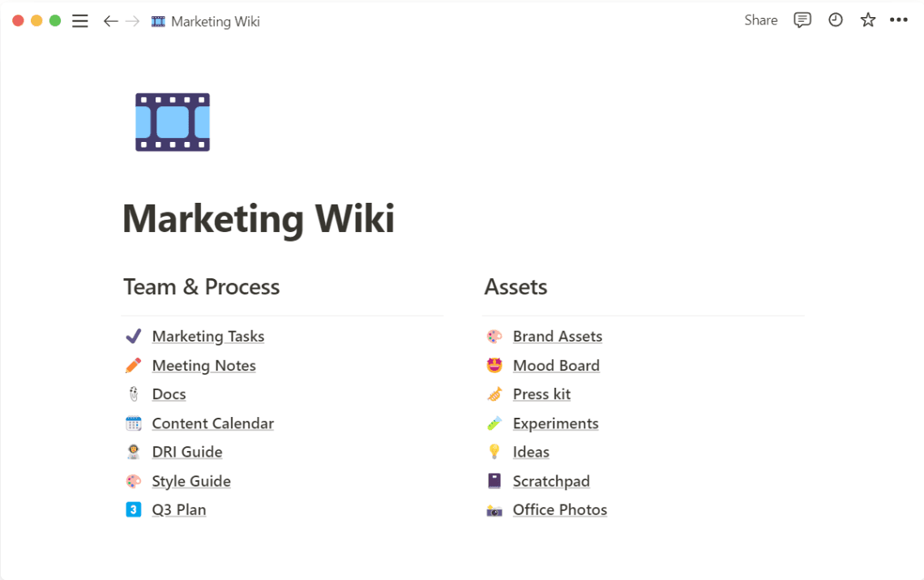Click the checkmark icon beside Marketing Tasks
This screenshot has height=580, width=924.
click(134, 336)
